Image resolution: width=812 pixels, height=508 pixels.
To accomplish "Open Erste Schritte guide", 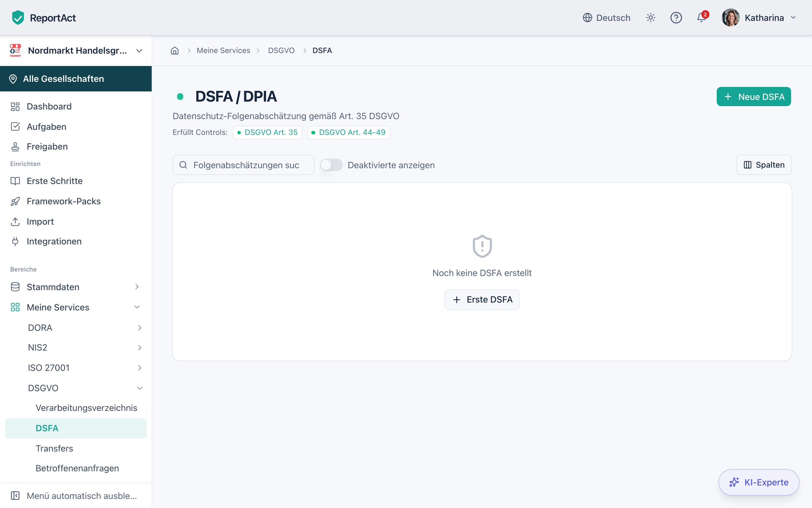I will [x=76, y=181].
